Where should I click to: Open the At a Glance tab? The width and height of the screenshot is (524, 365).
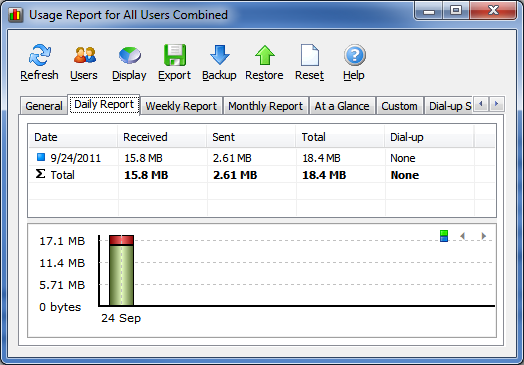(x=342, y=106)
